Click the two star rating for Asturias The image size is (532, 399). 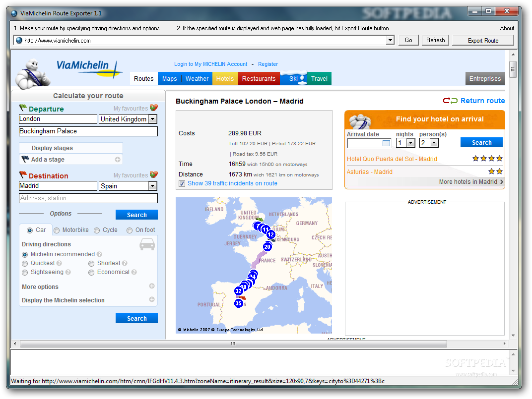495,171
